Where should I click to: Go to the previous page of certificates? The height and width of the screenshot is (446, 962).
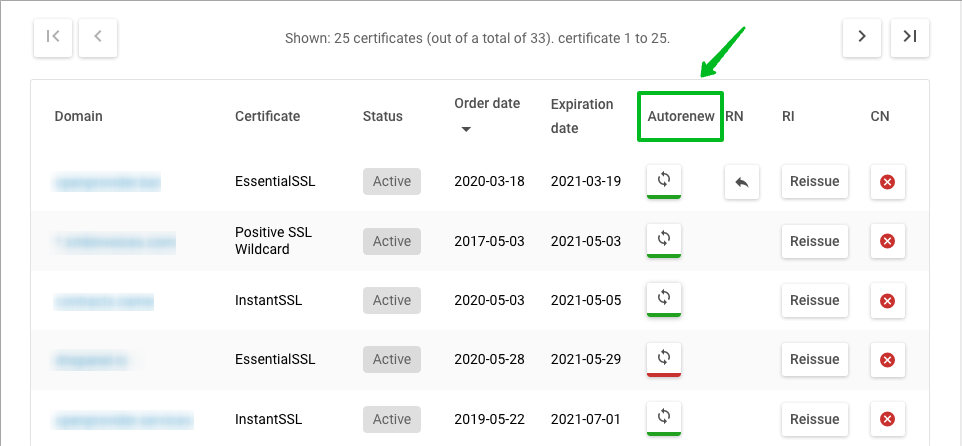pos(98,37)
